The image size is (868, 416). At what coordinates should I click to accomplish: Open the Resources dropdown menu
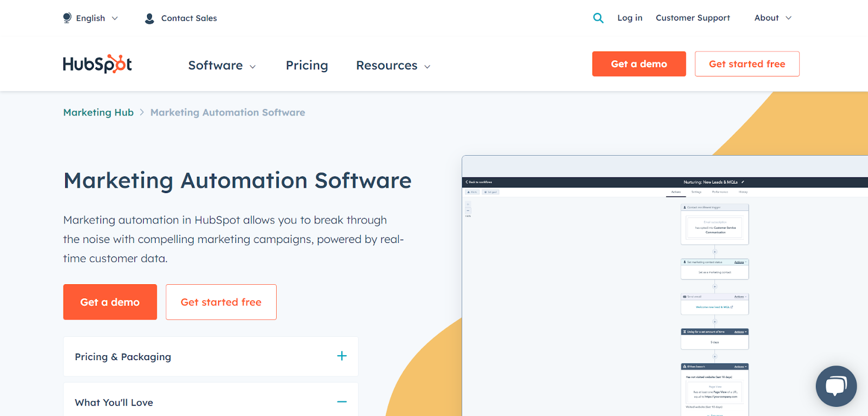393,66
